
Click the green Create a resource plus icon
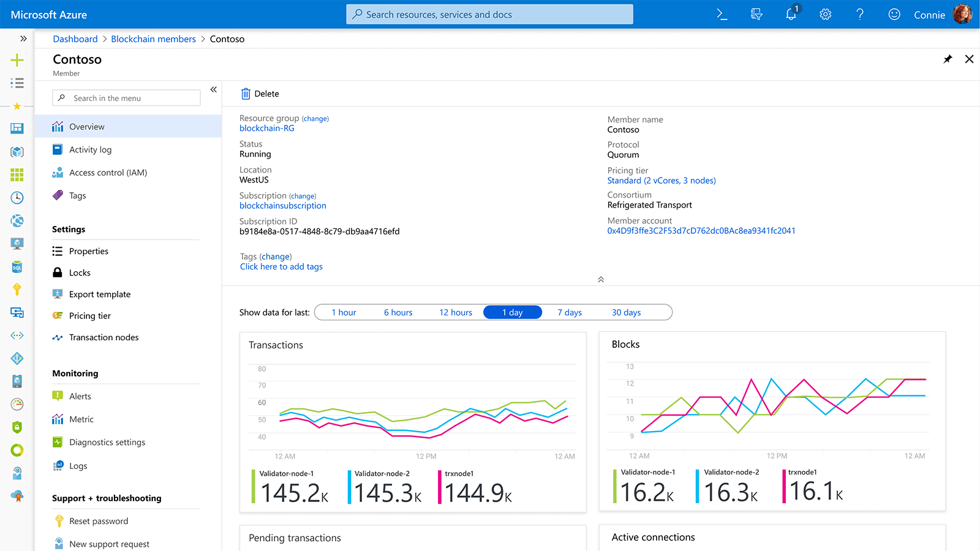coord(17,60)
